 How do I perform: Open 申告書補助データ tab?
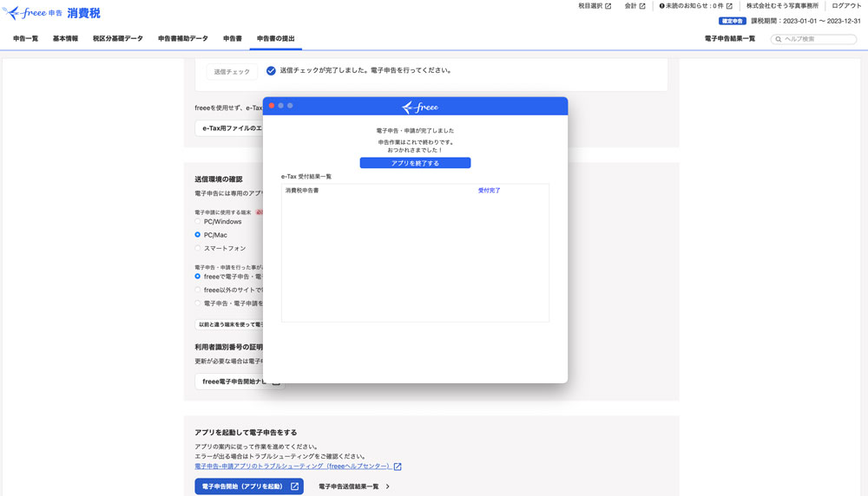pyautogui.click(x=182, y=39)
